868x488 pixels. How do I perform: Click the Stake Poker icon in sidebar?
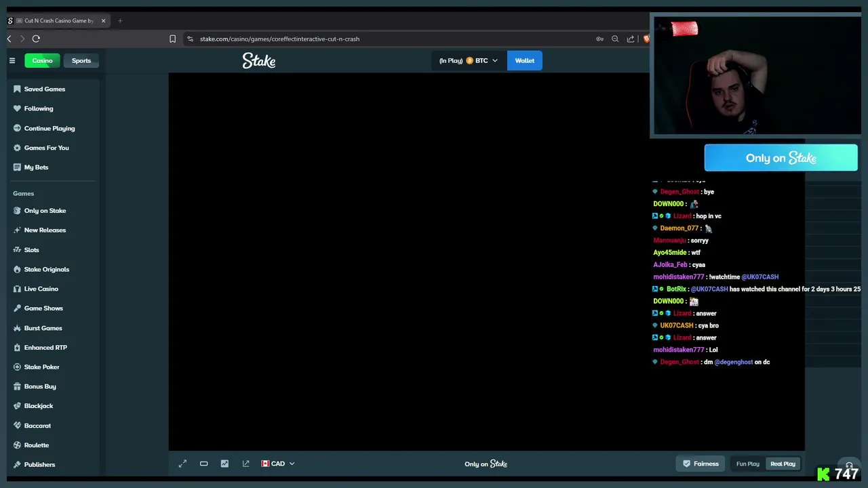(x=17, y=367)
